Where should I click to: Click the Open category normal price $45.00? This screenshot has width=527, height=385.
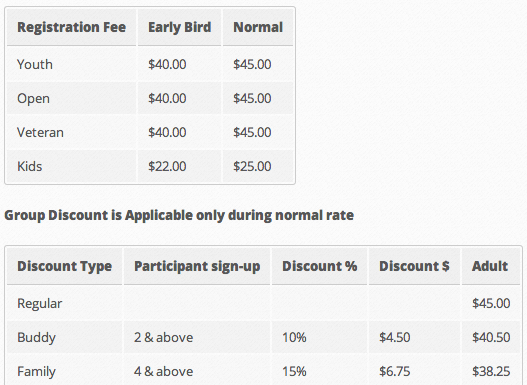click(252, 98)
